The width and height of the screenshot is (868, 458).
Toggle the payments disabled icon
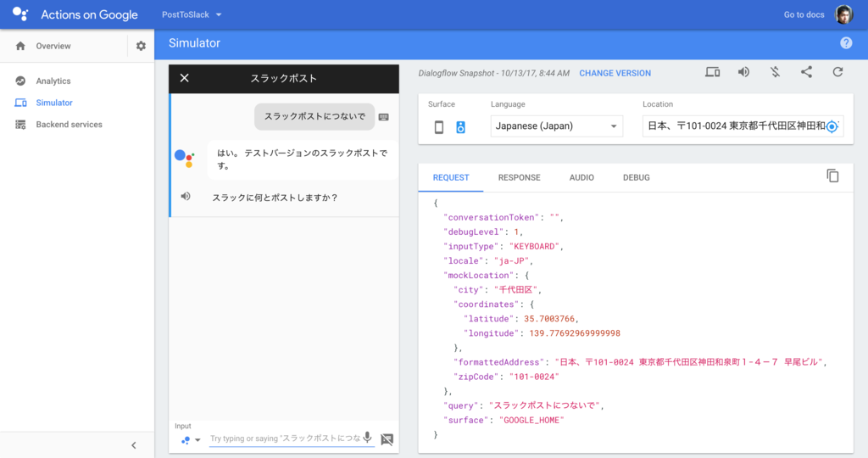(x=775, y=72)
